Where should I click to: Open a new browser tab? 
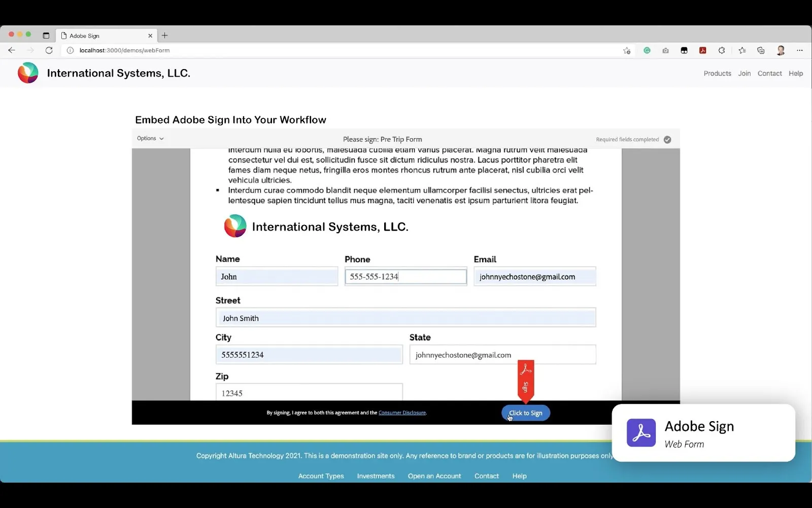click(x=165, y=36)
